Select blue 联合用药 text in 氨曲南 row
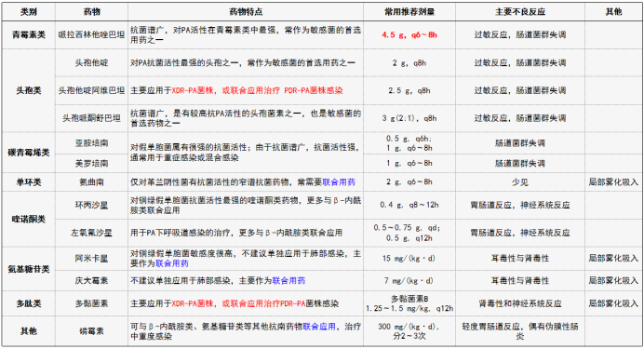 [x=339, y=181]
